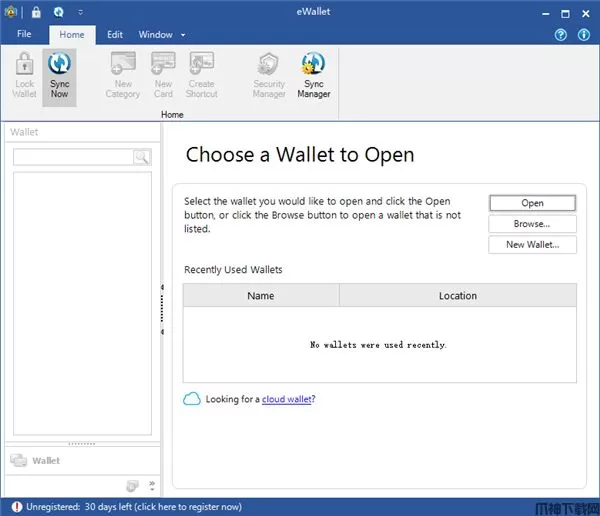
Task: Click the New Wallet... button
Action: click(x=532, y=245)
